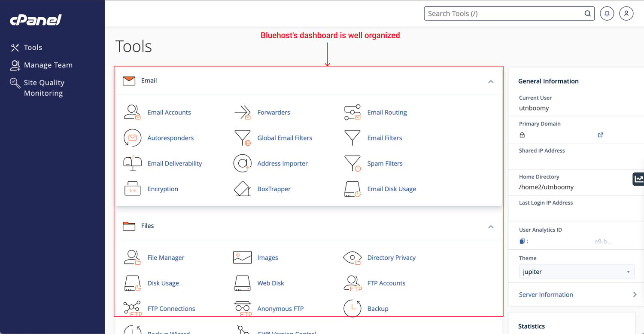Collapse the Email section

[491, 81]
